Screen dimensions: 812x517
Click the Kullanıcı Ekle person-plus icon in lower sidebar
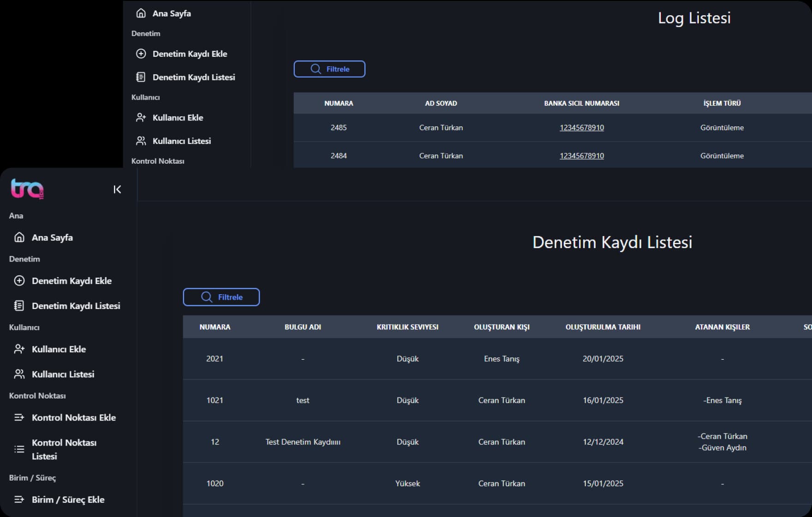[x=19, y=349]
